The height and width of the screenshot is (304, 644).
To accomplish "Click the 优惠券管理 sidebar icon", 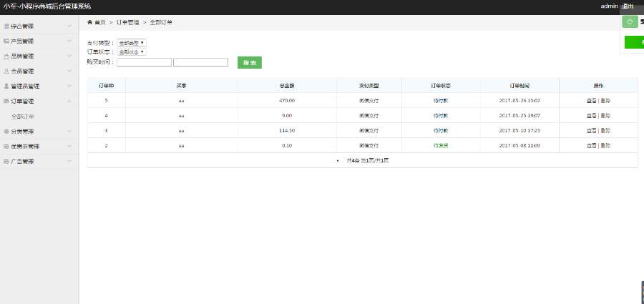I will (6, 146).
